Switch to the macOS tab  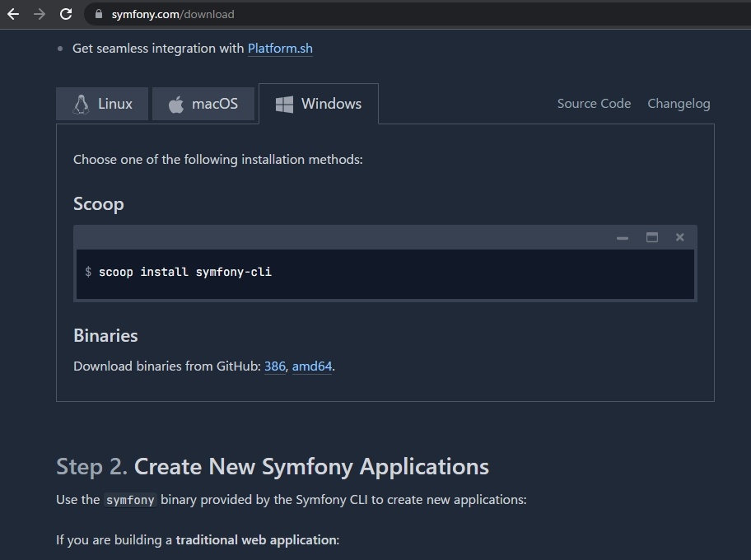click(x=203, y=104)
